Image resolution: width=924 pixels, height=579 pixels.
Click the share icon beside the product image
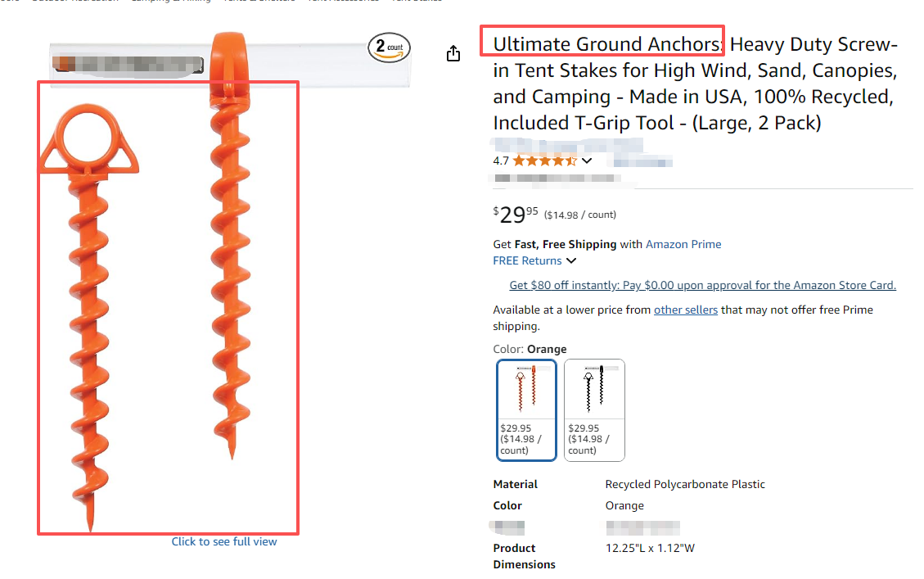coord(454,54)
